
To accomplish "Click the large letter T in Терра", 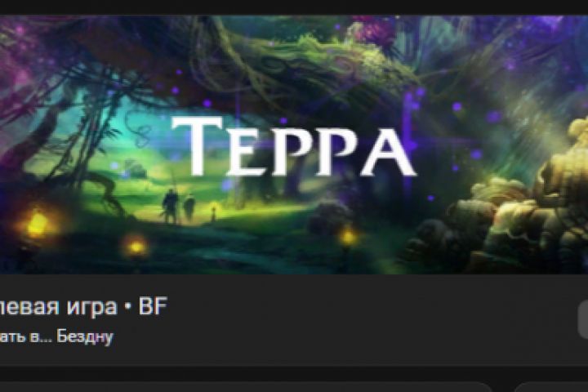I will click(197, 145).
